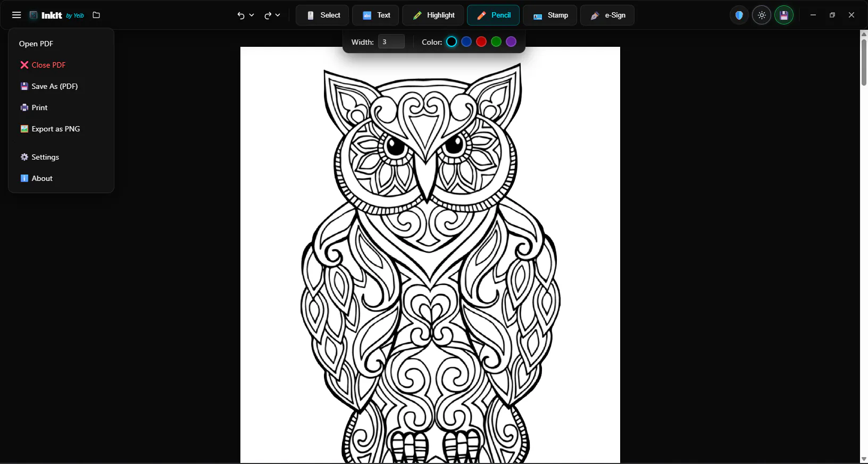
Task: Switch to the Highlight tool
Action: click(x=433, y=15)
